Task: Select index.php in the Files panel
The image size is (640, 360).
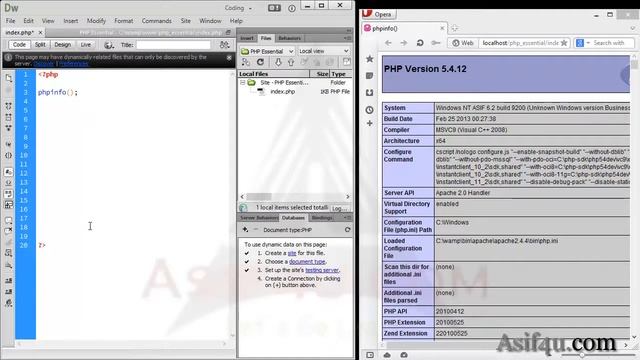Action: (282, 91)
